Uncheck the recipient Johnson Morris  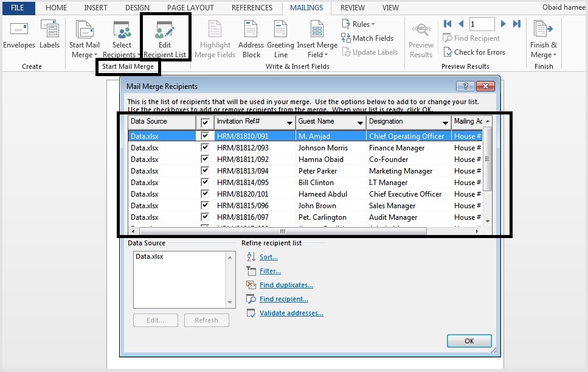[x=205, y=147]
